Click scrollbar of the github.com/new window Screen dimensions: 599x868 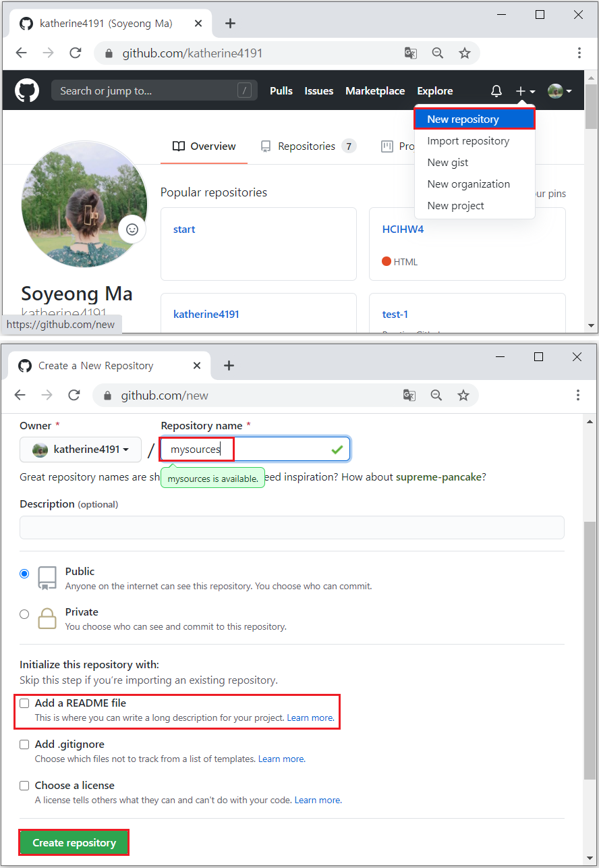(591, 651)
